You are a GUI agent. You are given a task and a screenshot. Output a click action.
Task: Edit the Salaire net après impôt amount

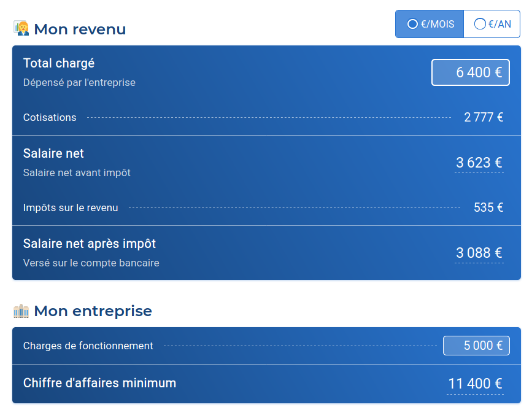479,253
